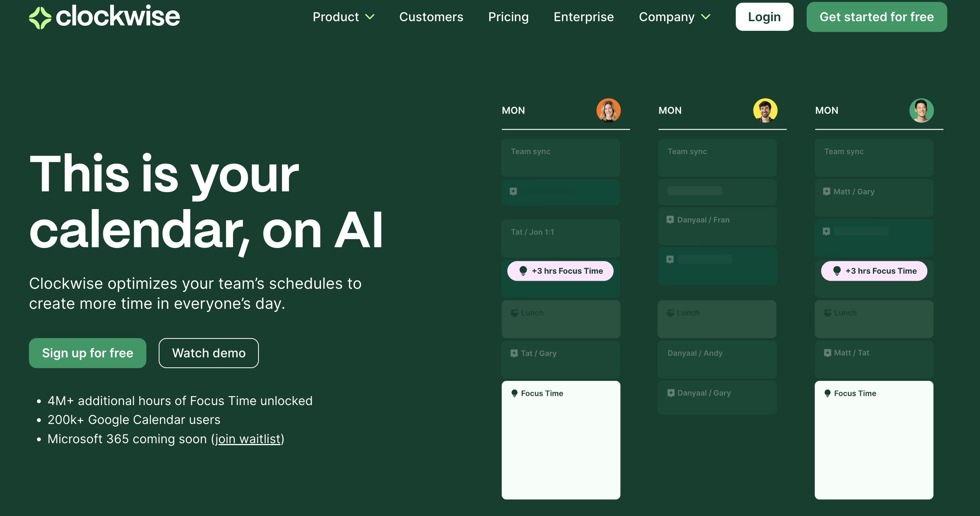Click the glasses man's avatar on green

click(921, 111)
